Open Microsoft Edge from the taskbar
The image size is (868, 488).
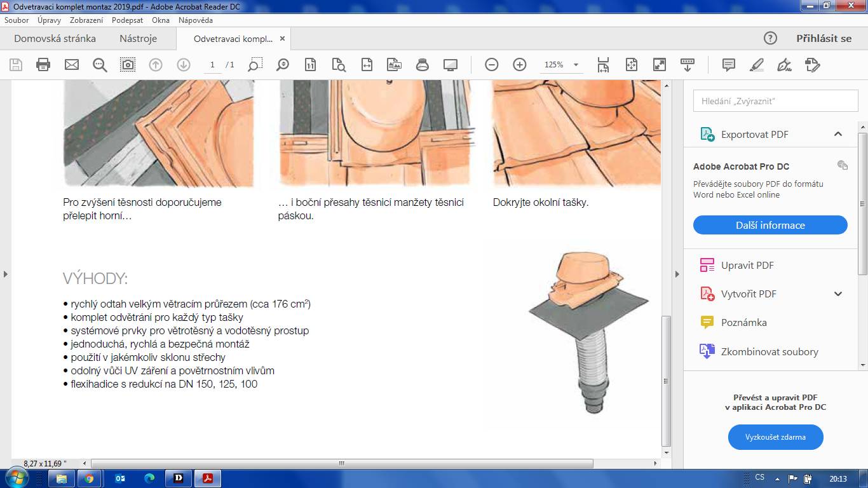149,478
